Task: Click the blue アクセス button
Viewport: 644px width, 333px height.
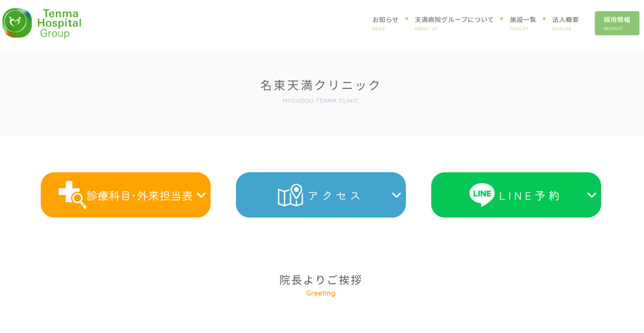Action: click(x=321, y=195)
